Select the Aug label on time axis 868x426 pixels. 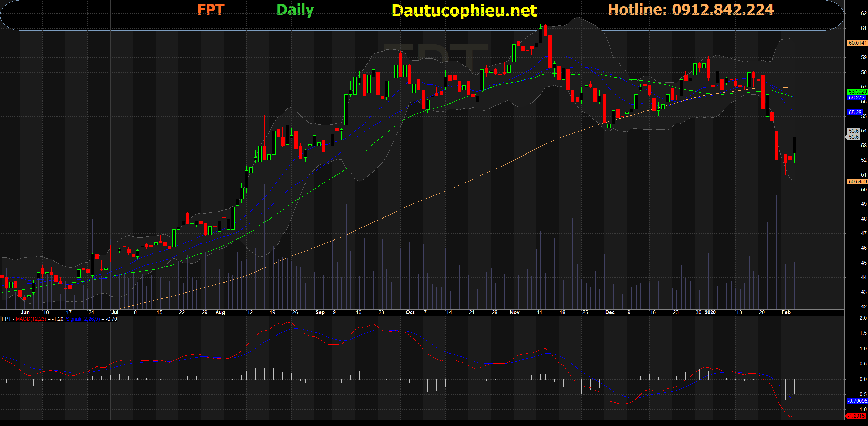point(220,312)
